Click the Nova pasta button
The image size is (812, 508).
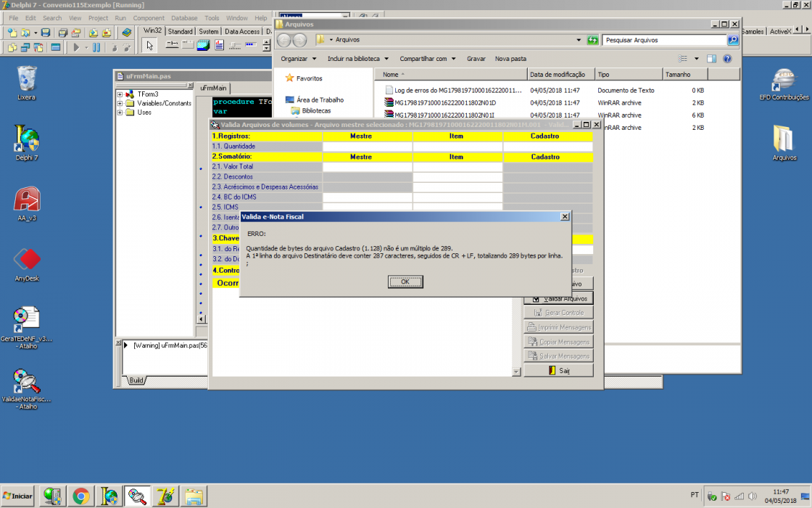pyautogui.click(x=510, y=59)
